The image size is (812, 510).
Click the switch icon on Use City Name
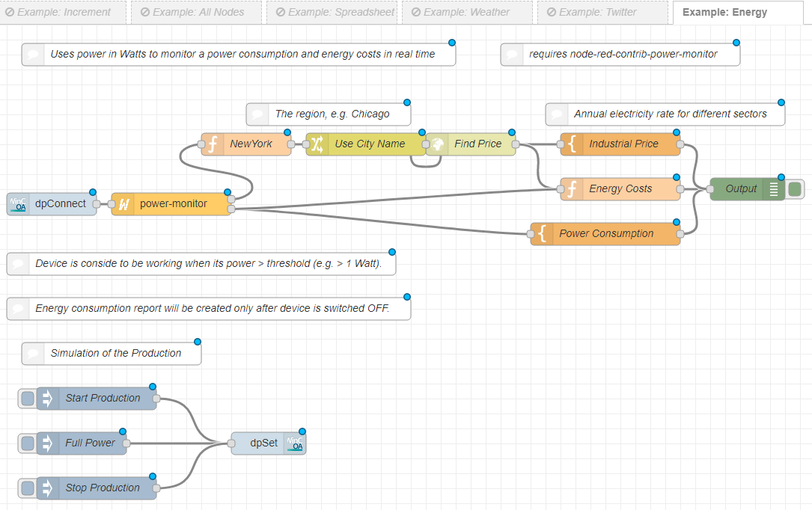coord(317,144)
